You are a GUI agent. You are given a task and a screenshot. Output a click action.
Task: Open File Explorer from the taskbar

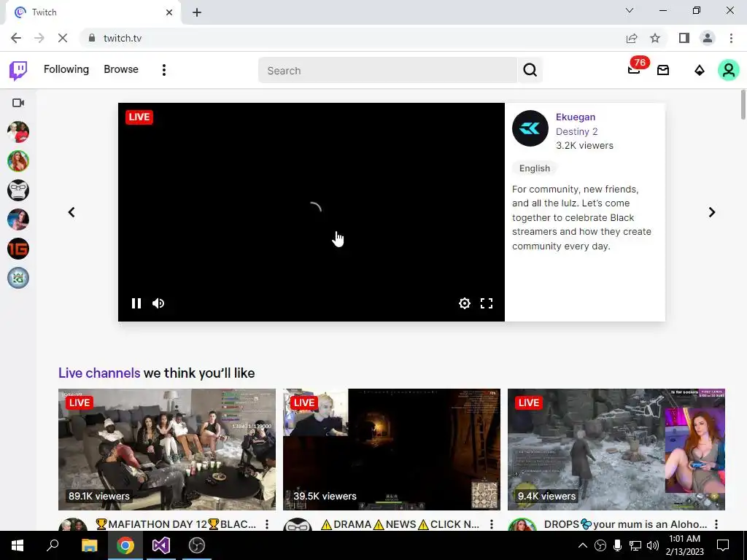89,545
